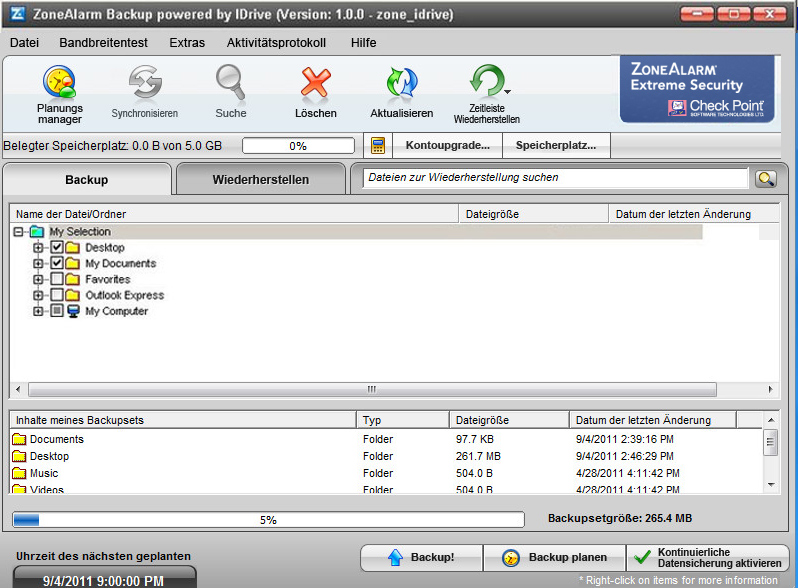Click the Inhalte meines Backupsets column header

[x=183, y=420]
